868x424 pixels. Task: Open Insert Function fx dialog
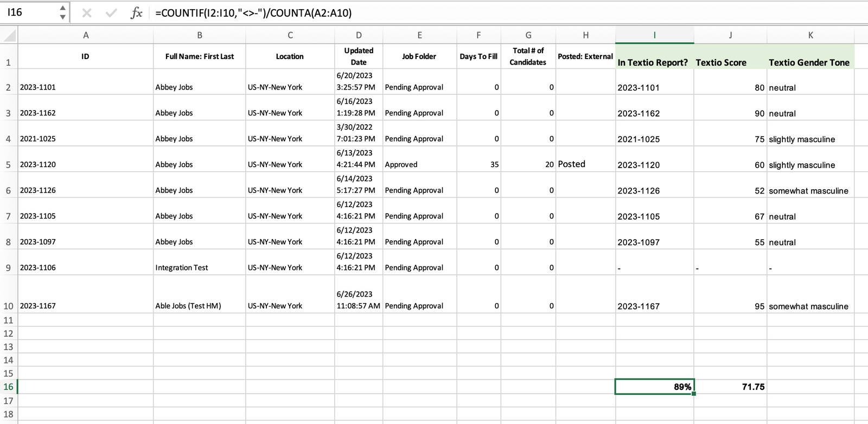point(136,13)
